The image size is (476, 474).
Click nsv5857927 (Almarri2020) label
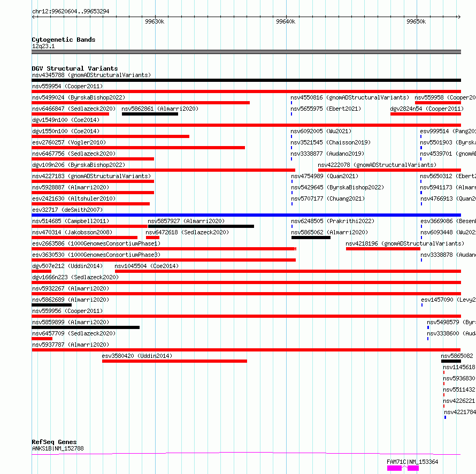tap(186, 221)
